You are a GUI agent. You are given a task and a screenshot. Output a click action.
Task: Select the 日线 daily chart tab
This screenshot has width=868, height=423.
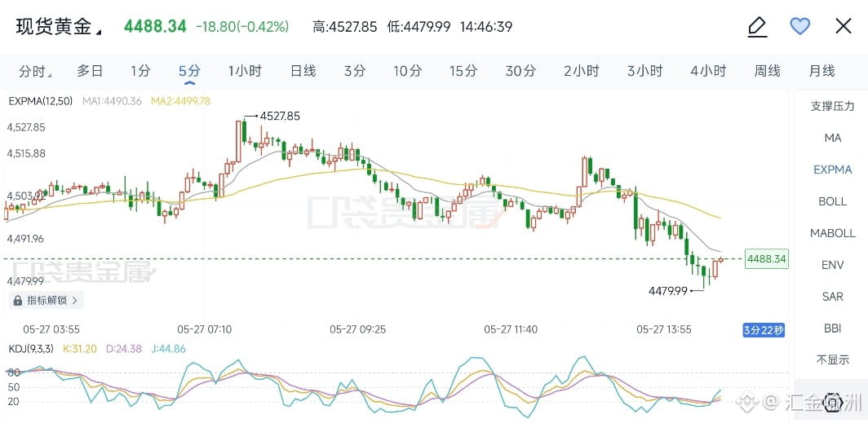[x=303, y=71]
